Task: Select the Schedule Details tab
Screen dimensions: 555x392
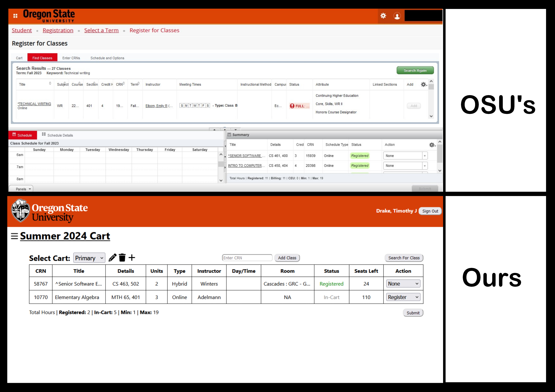Action: coord(58,135)
